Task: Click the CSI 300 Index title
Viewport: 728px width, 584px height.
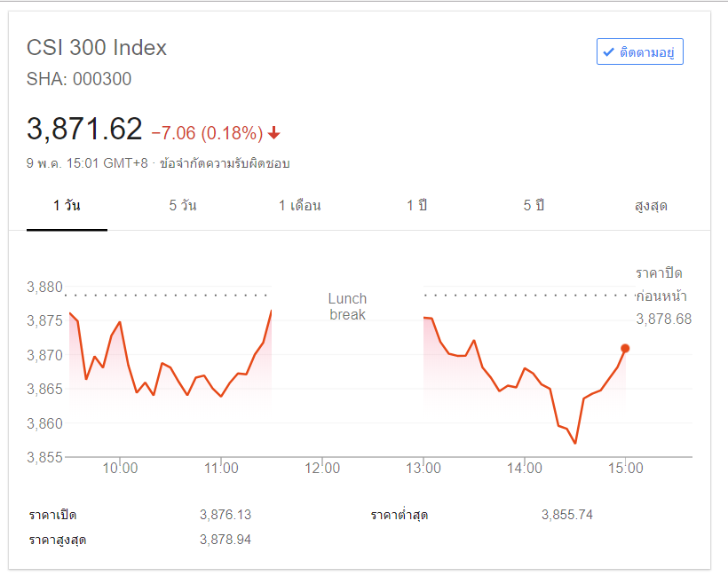Action: coord(97,48)
